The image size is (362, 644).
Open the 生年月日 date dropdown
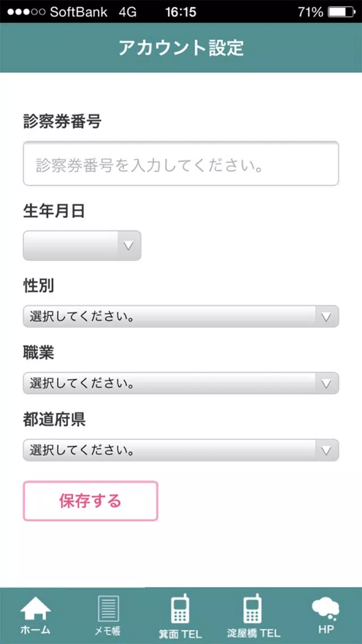[x=82, y=245]
